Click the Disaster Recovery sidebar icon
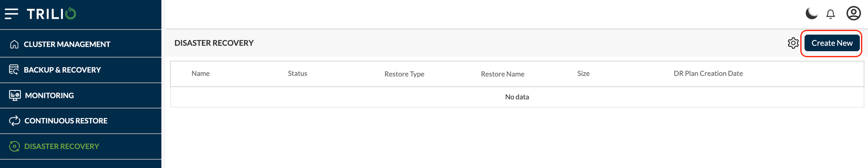This screenshot has height=168, width=868. pyautogui.click(x=14, y=146)
